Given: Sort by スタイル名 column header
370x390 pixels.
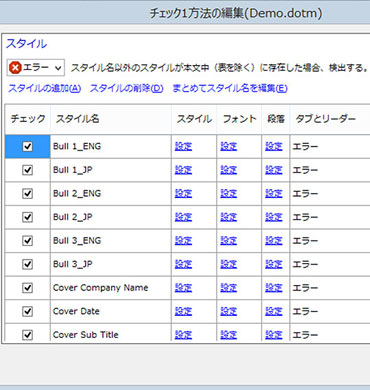Looking at the screenshot, I should [111, 119].
